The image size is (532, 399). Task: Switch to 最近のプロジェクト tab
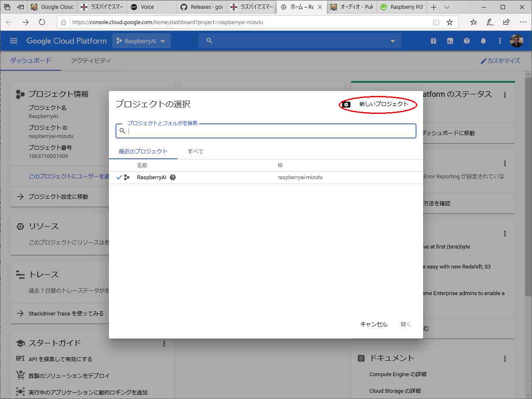pyautogui.click(x=143, y=151)
